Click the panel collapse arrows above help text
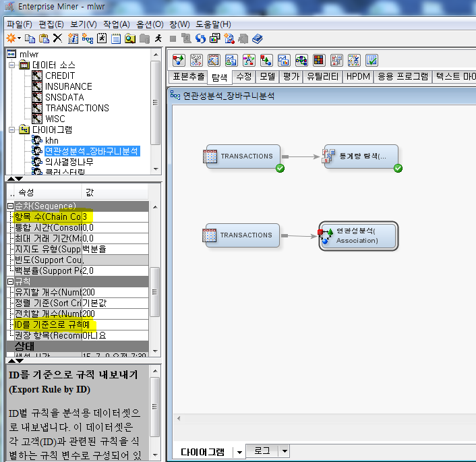The width and height of the screenshot is (476, 462). [16, 361]
